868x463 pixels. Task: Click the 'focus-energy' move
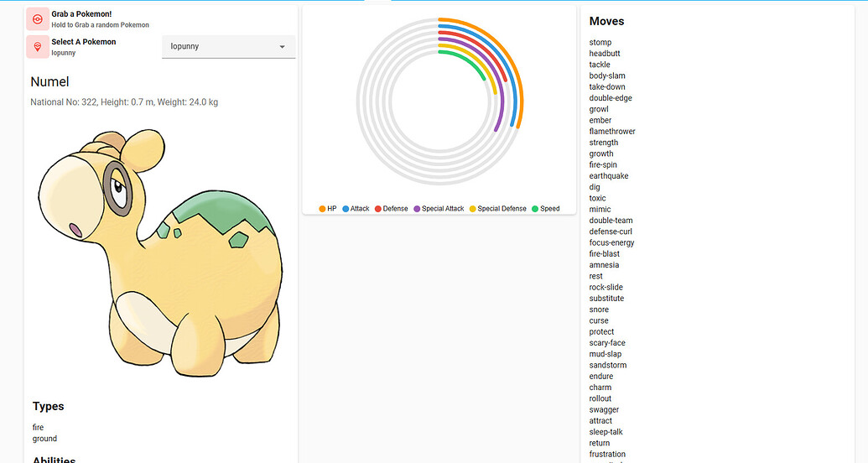pos(611,242)
